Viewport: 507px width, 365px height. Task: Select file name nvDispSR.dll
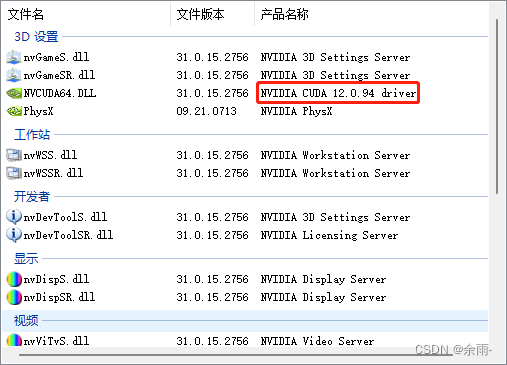(59, 297)
